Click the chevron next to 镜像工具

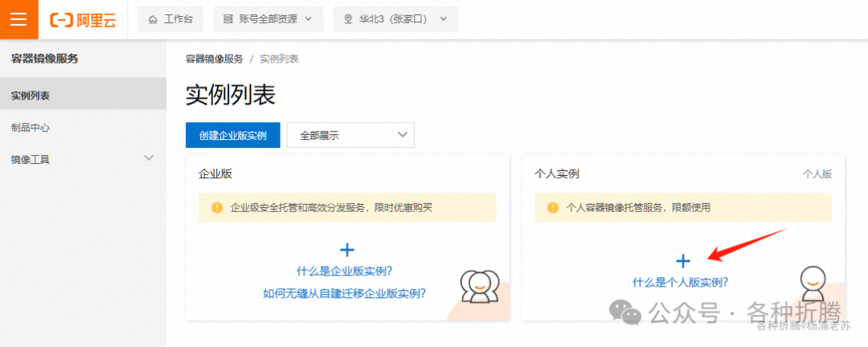149,157
